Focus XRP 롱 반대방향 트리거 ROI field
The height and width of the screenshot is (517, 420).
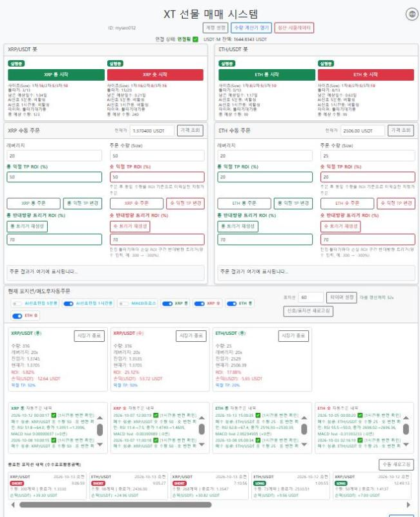pos(54,240)
